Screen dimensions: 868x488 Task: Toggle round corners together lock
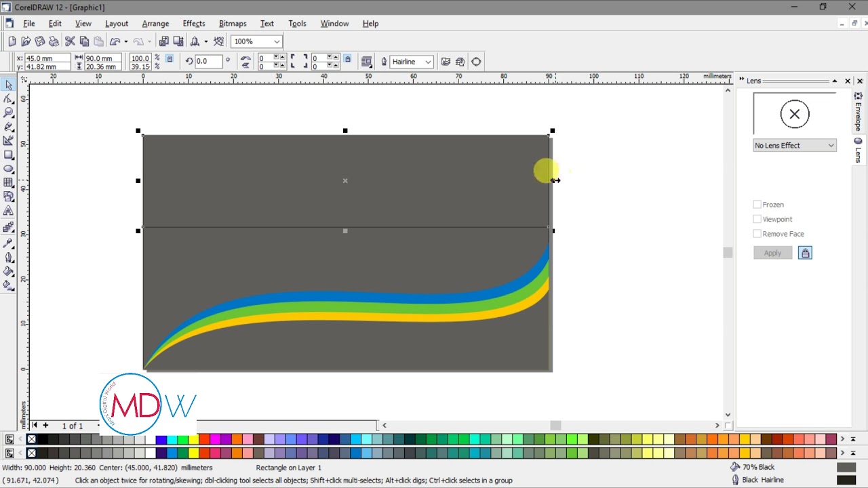click(347, 59)
